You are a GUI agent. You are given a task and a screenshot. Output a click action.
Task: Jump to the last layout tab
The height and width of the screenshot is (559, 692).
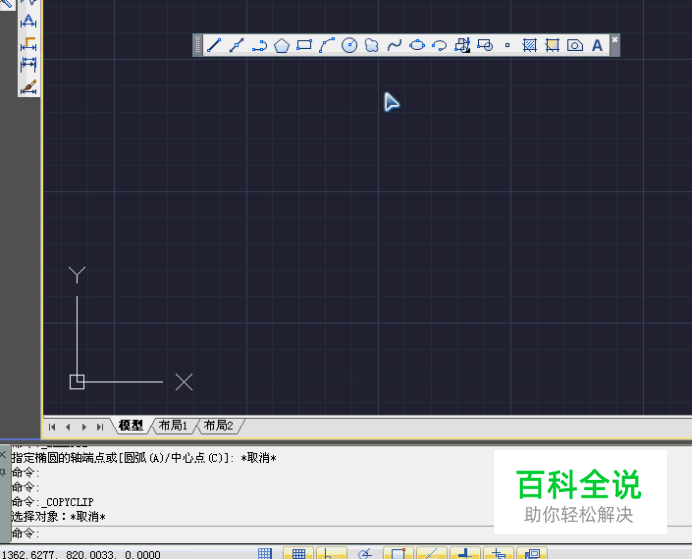(x=100, y=427)
